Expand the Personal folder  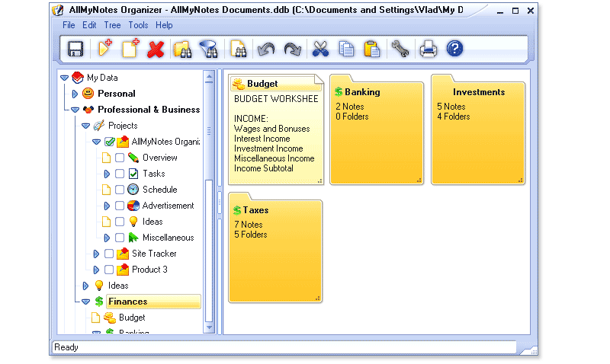[75, 94]
